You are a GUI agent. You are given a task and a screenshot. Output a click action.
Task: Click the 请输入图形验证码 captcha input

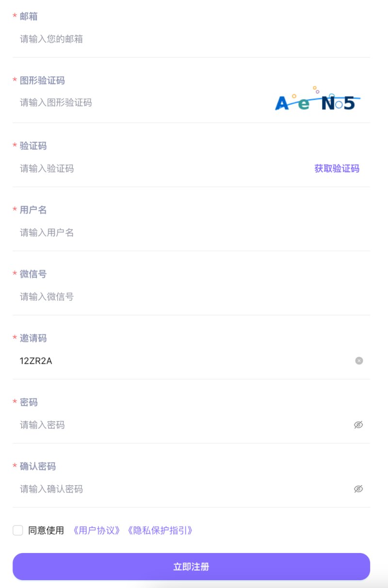143,102
